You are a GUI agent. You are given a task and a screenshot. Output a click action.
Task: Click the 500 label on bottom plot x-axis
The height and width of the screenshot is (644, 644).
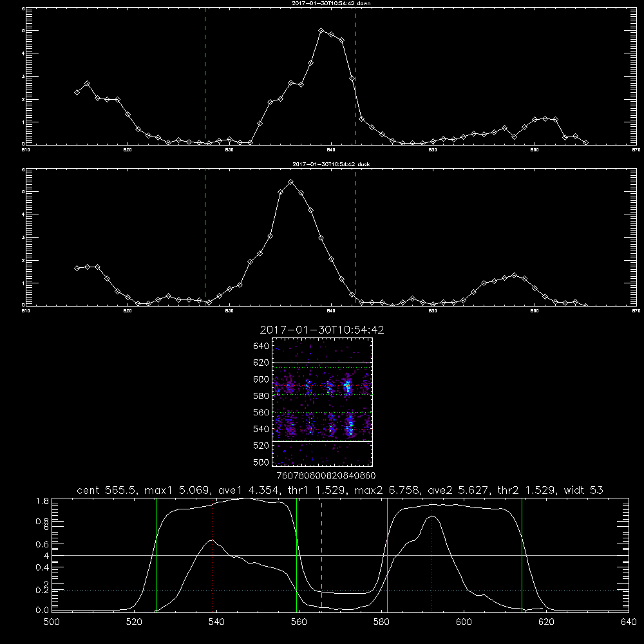click(x=52, y=622)
